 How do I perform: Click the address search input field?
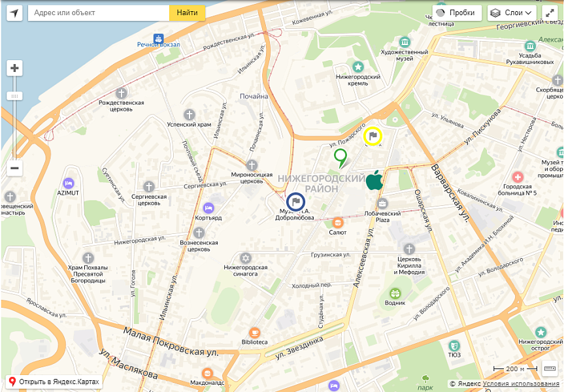[98, 13]
